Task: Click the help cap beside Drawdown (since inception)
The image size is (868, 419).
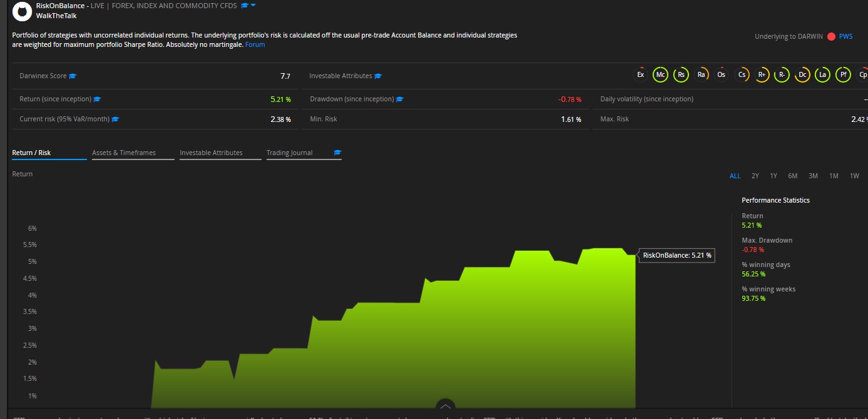Action: (400, 99)
